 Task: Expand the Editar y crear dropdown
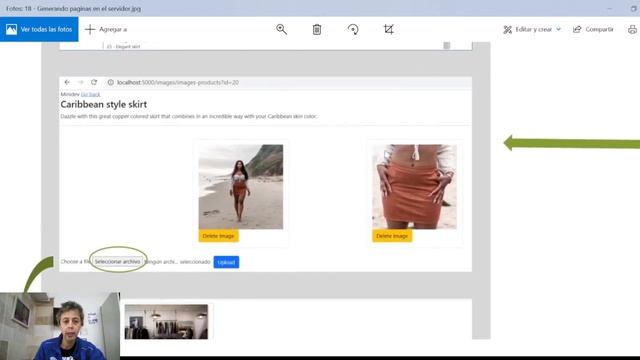532,29
